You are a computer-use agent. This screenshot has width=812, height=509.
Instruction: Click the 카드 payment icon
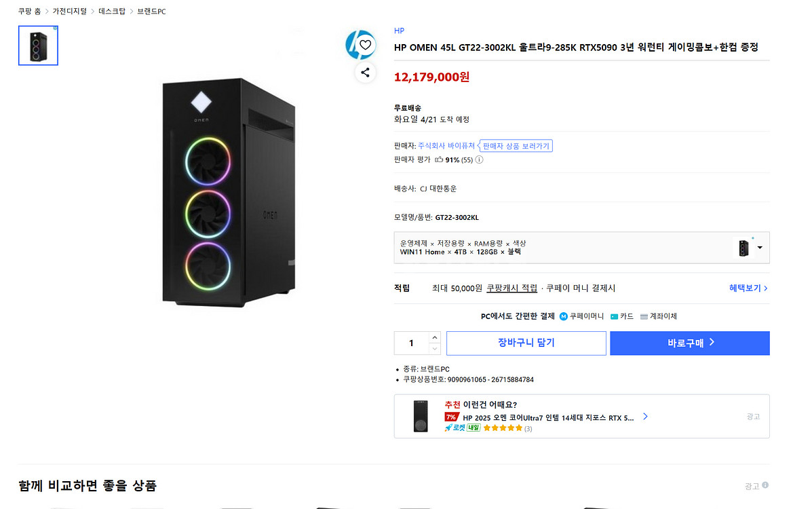pyautogui.click(x=614, y=316)
